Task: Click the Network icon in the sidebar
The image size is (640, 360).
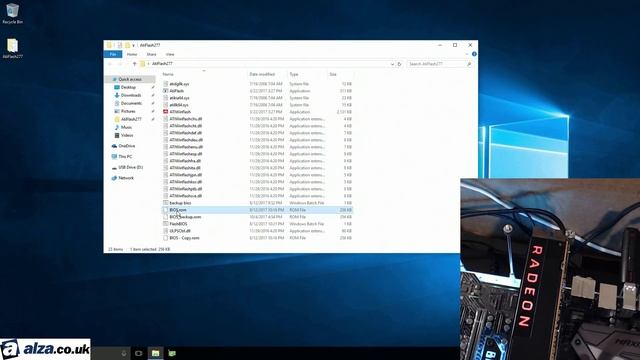Action: (x=114, y=178)
